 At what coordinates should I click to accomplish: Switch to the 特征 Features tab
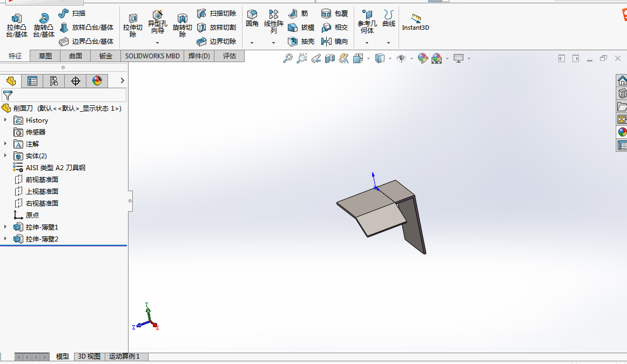[15, 56]
